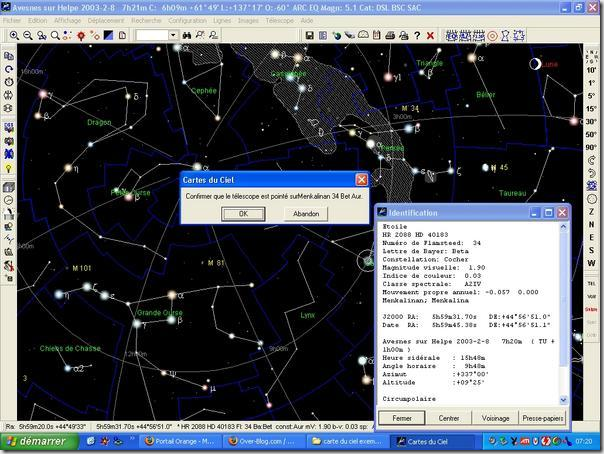Click Presse-papiers in Identification window
This screenshot has height=454, width=604.
[543, 418]
